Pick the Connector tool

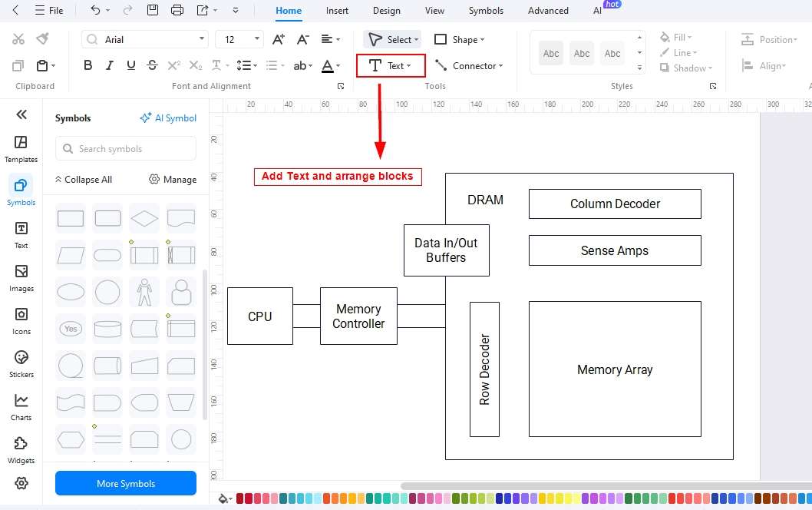click(469, 65)
